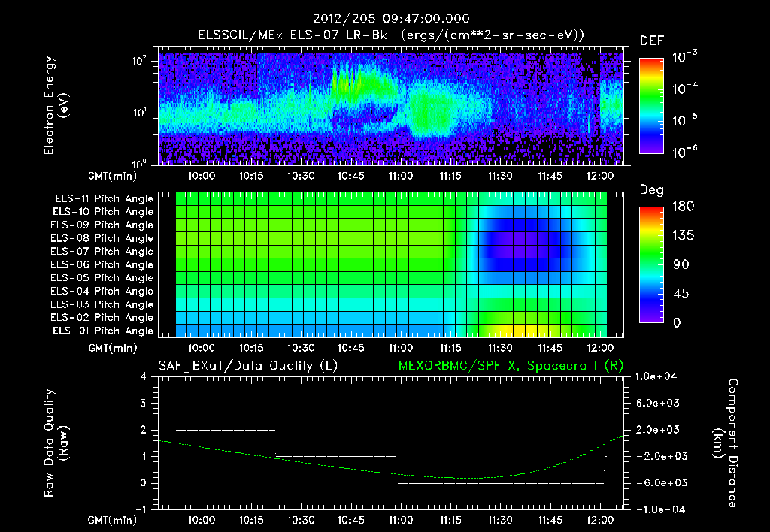
Task: Click the timestamp title 2012/205 09:47:00.000
Action: tap(391, 19)
